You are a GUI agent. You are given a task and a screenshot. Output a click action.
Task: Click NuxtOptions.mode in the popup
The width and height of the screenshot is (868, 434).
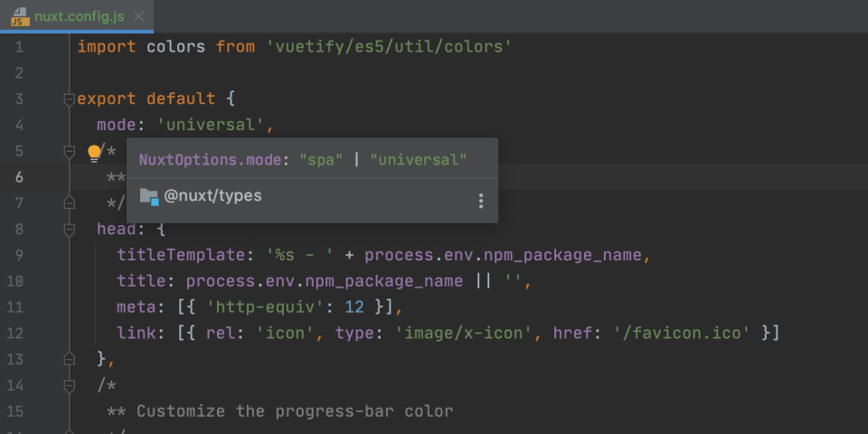coord(216,160)
